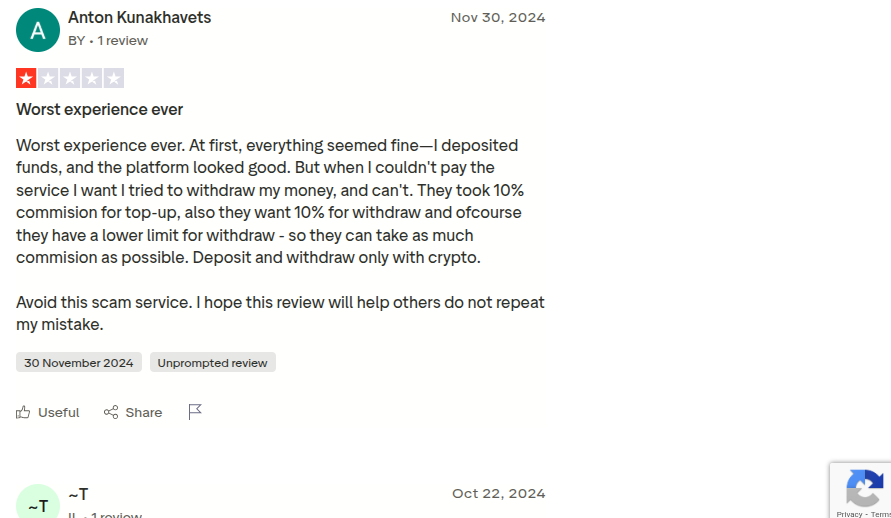Click the red one-star rating
This screenshot has height=518, width=891.
pos(26,79)
